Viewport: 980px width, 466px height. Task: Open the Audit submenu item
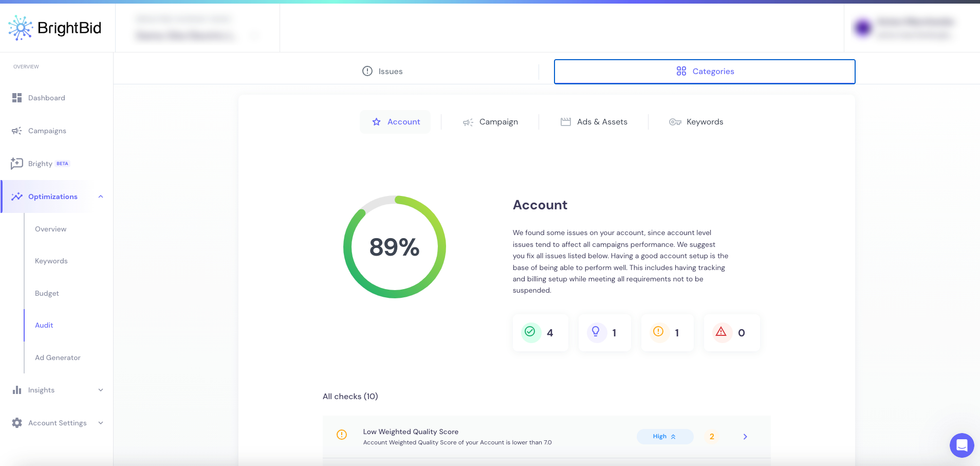point(44,325)
